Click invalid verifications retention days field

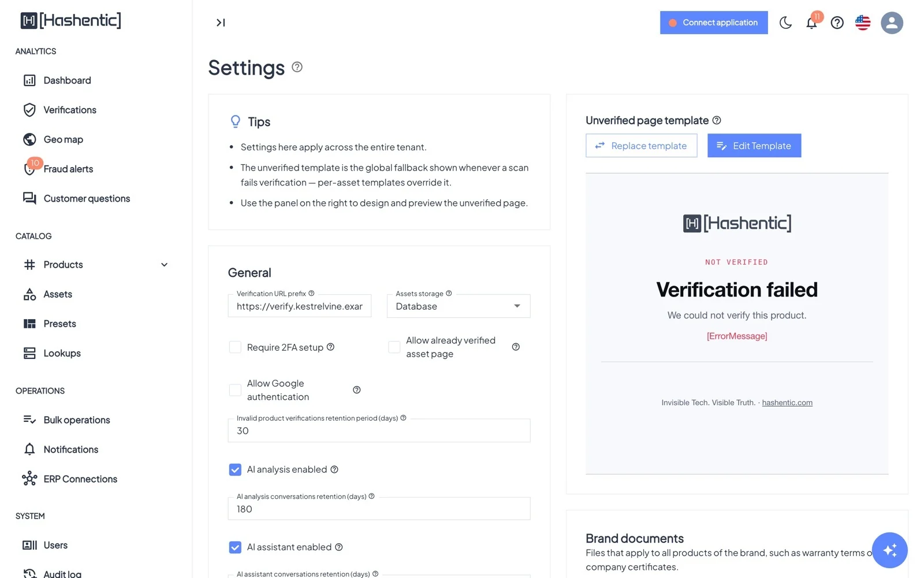tap(379, 431)
